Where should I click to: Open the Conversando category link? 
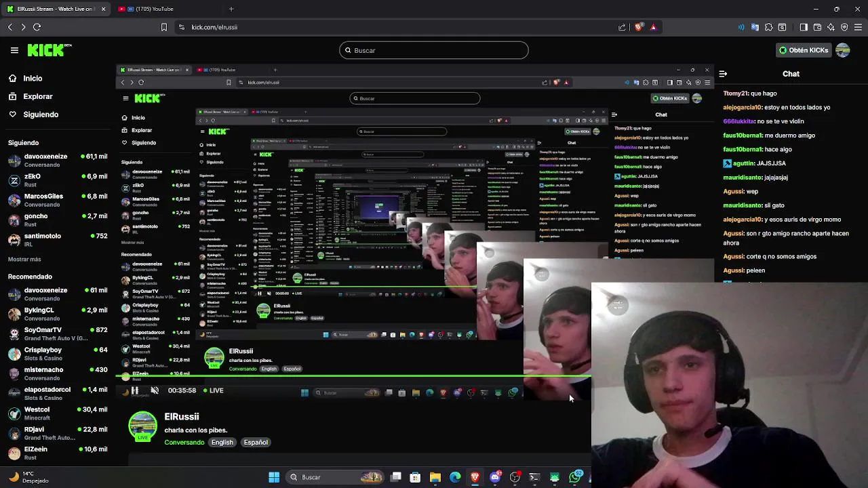coord(184,443)
